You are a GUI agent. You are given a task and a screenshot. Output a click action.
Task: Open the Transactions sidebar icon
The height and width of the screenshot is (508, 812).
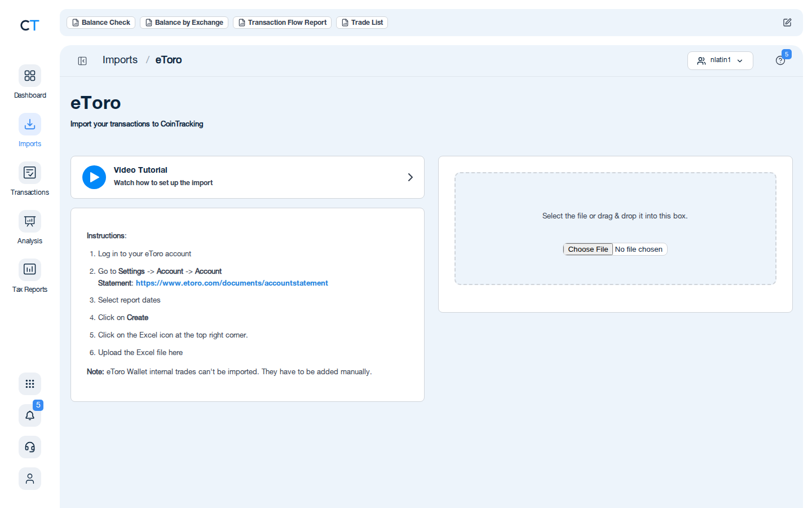pos(30,173)
